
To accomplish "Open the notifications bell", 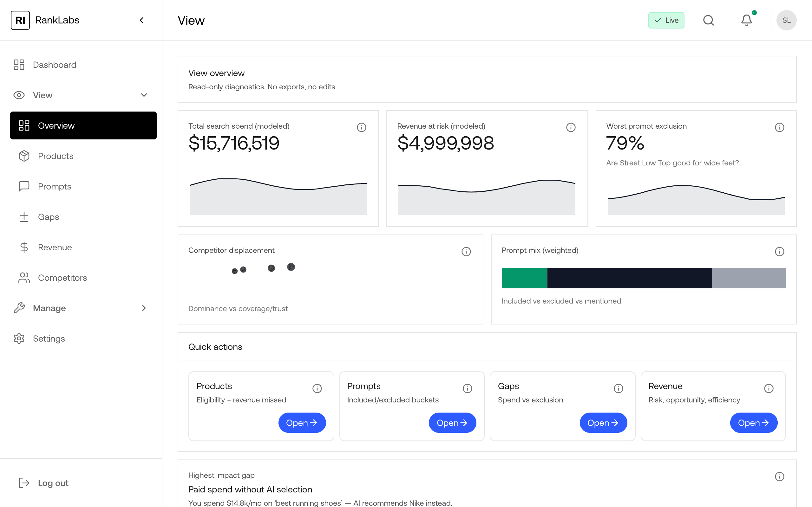I will (747, 20).
